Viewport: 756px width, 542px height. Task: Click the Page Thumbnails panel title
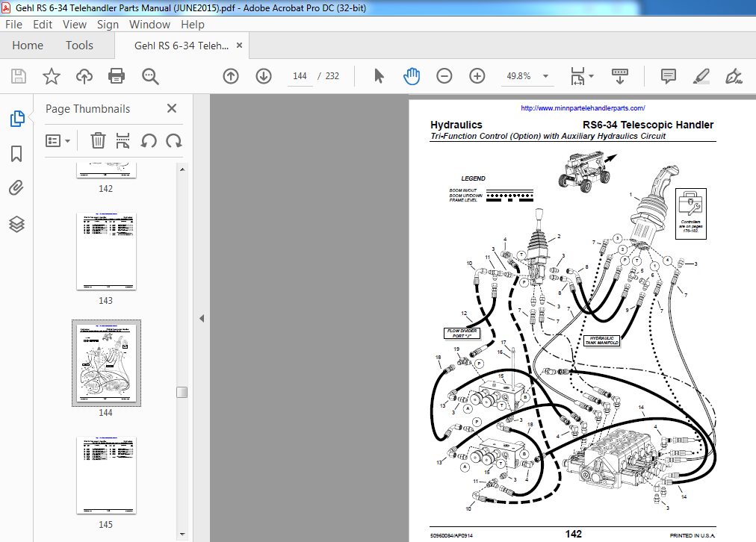click(87, 109)
